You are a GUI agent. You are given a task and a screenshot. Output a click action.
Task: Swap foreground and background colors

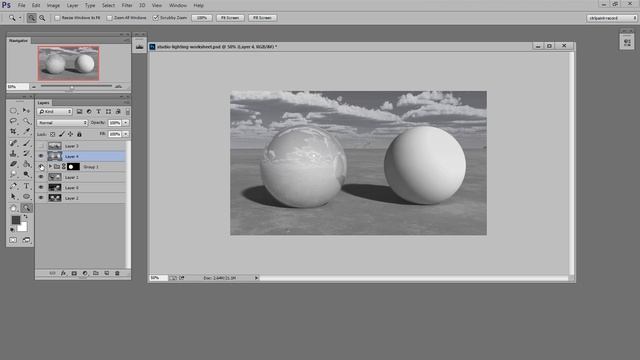[25, 216]
